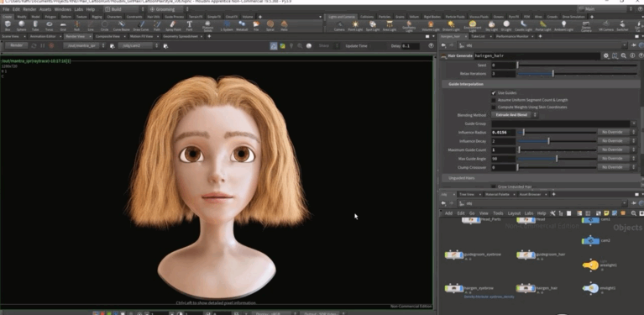Open the File menu

6,9
